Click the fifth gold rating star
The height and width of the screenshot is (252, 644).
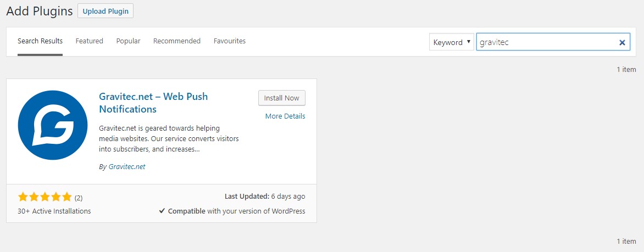click(66, 197)
